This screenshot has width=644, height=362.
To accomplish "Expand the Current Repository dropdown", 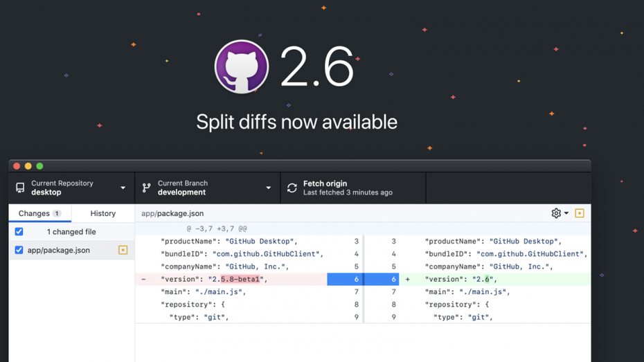I will point(123,188).
